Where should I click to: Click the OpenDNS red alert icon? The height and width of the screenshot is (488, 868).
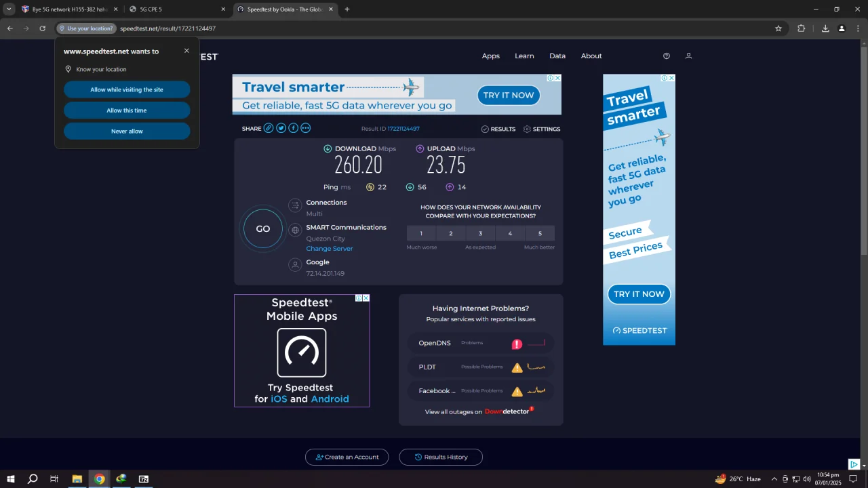click(x=517, y=344)
